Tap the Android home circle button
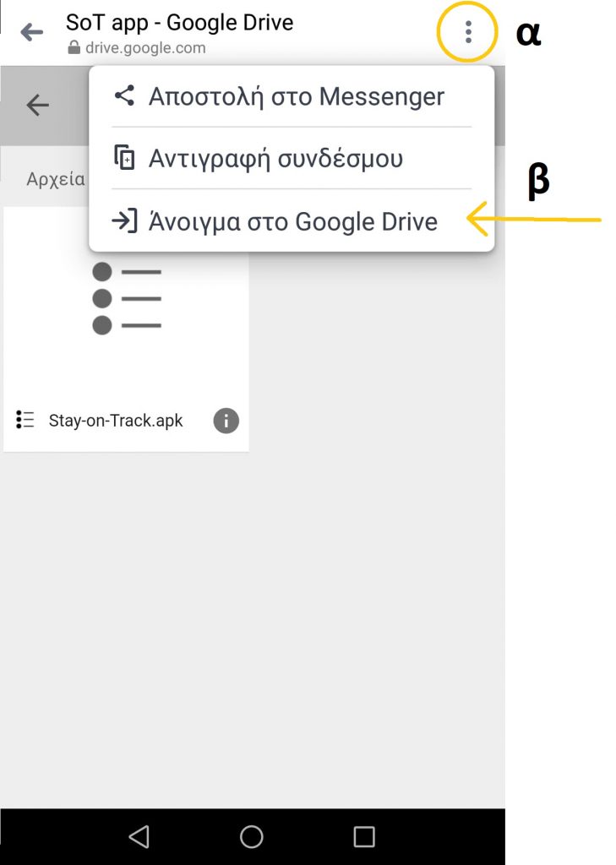The height and width of the screenshot is (865, 616). (x=252, y=836)
